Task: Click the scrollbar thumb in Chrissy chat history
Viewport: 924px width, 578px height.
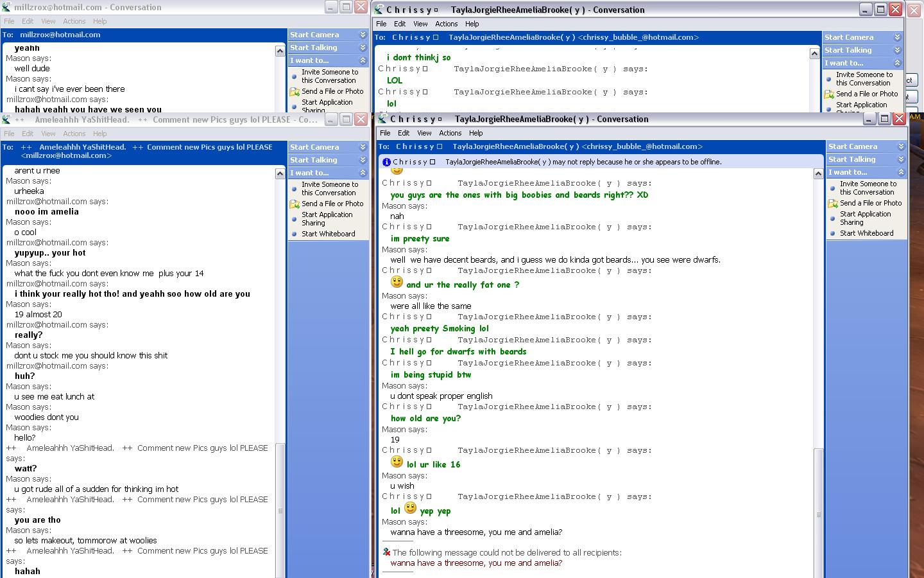Action: (818, 514)
